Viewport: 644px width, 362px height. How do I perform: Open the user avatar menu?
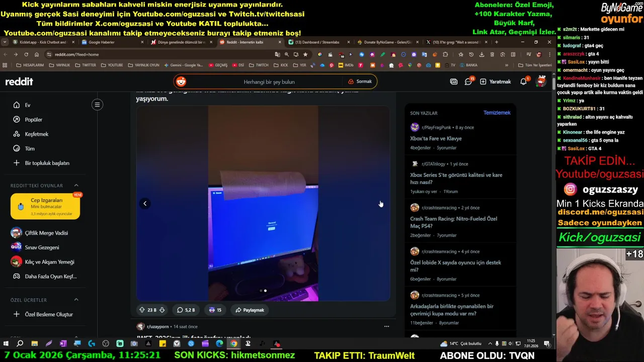541,81
